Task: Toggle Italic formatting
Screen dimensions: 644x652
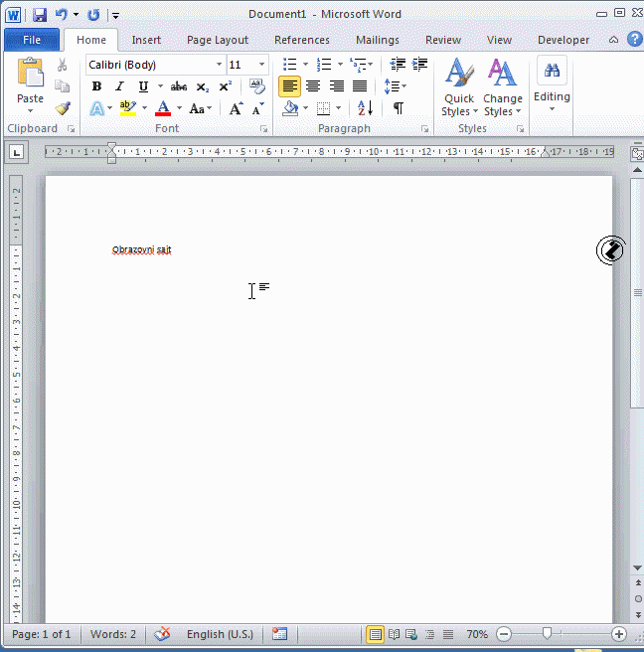Action: (x=120, y=86)
